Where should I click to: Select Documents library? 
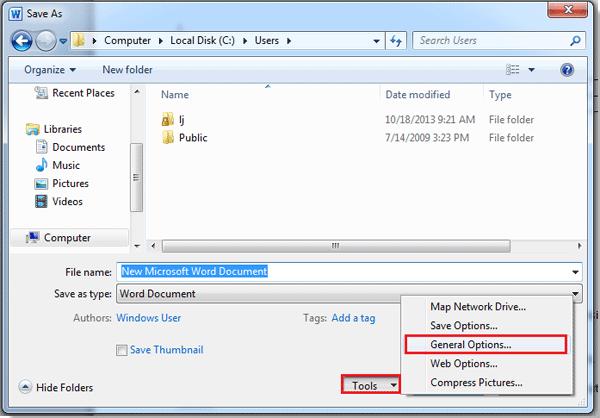(70, 147)
